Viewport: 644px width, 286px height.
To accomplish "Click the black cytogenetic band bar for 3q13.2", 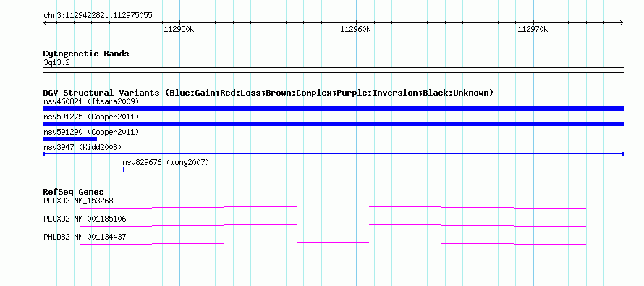I will tap(333, 70).
